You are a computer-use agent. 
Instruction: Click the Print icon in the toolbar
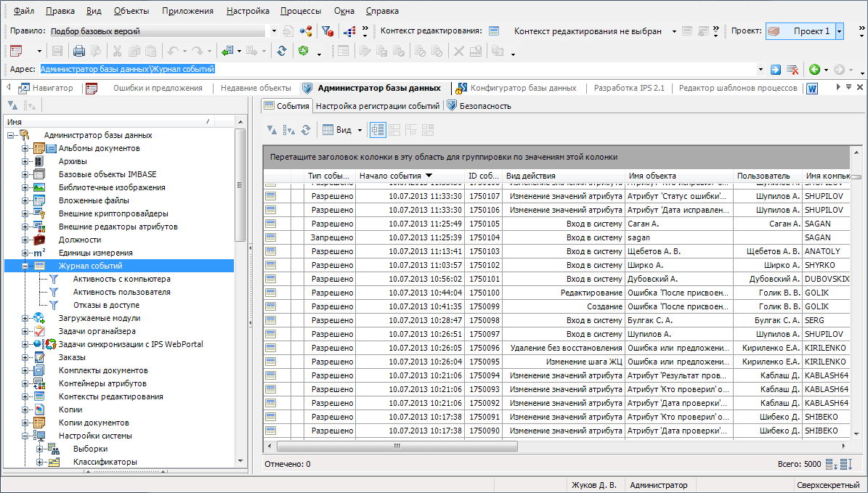click(x=79, y=51)
